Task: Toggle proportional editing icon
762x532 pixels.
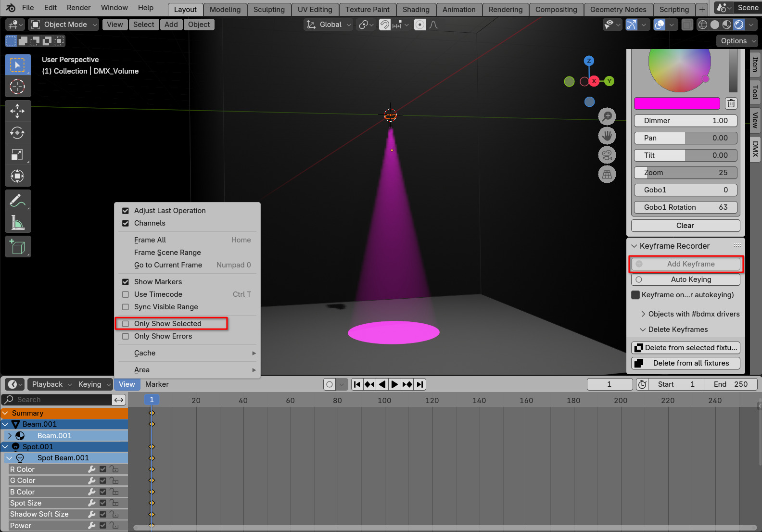Action: (420, 25)
